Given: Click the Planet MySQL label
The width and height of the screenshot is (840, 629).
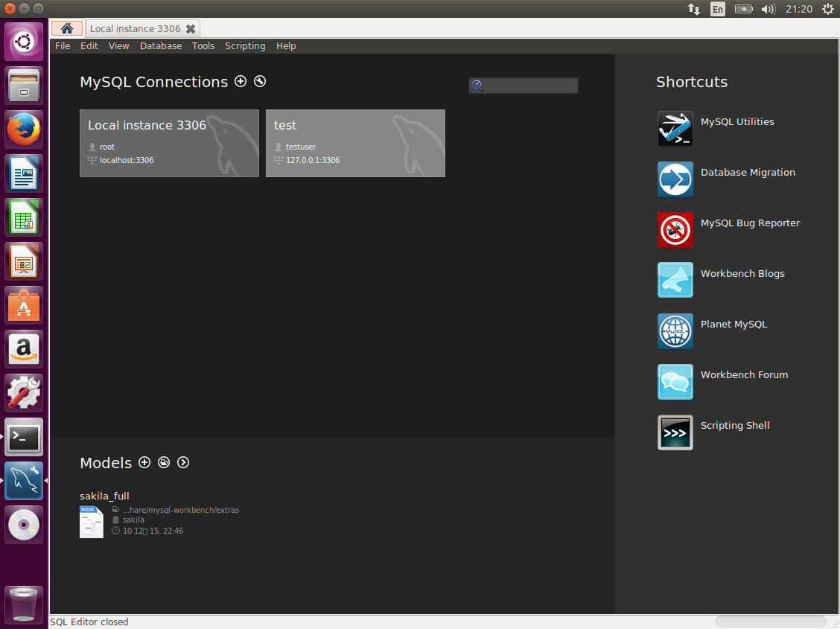Looking at the screenshot, I should 734,324.
